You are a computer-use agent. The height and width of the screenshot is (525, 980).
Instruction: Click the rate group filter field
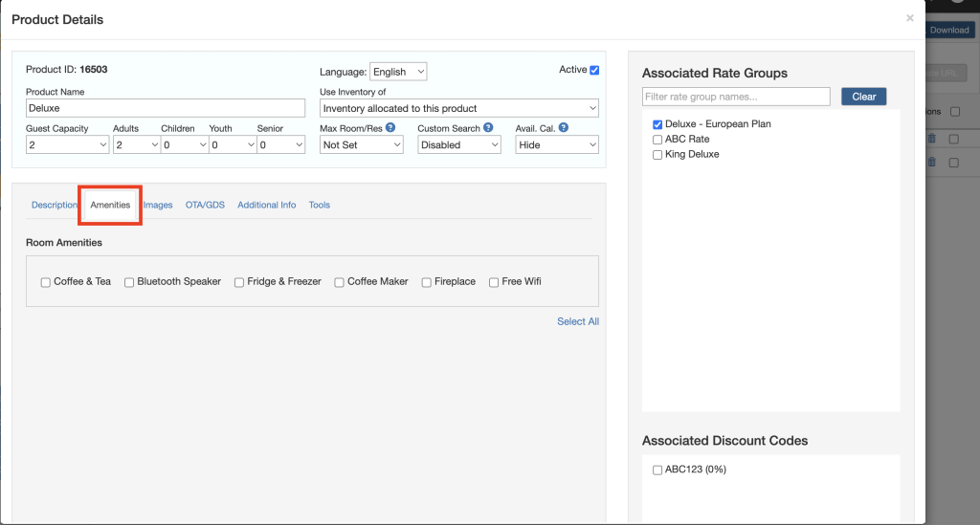(x=736, y=97)
